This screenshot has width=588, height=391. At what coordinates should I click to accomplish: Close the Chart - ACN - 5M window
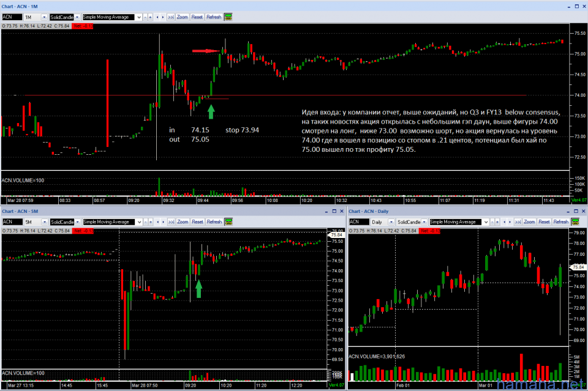[x=342, y=211]
